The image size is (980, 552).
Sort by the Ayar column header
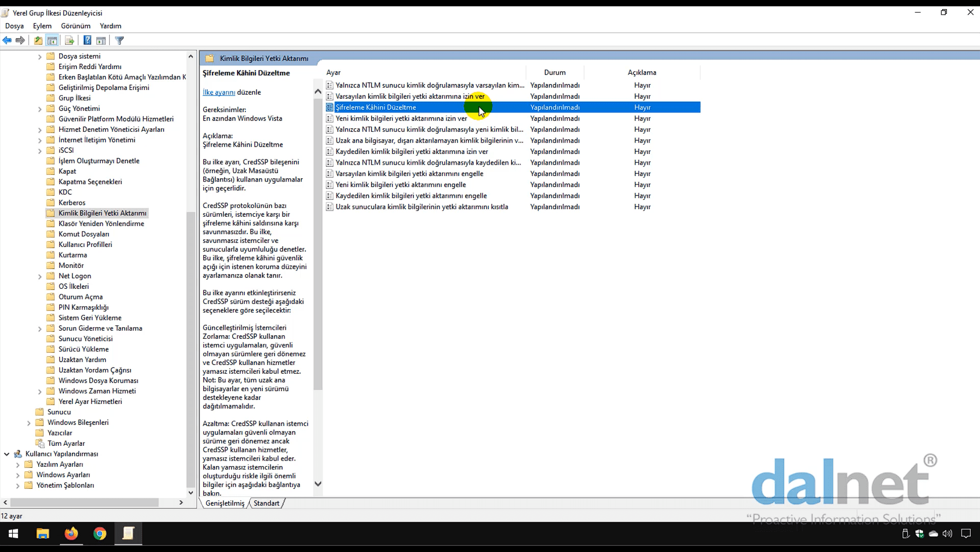pos(425,73)
